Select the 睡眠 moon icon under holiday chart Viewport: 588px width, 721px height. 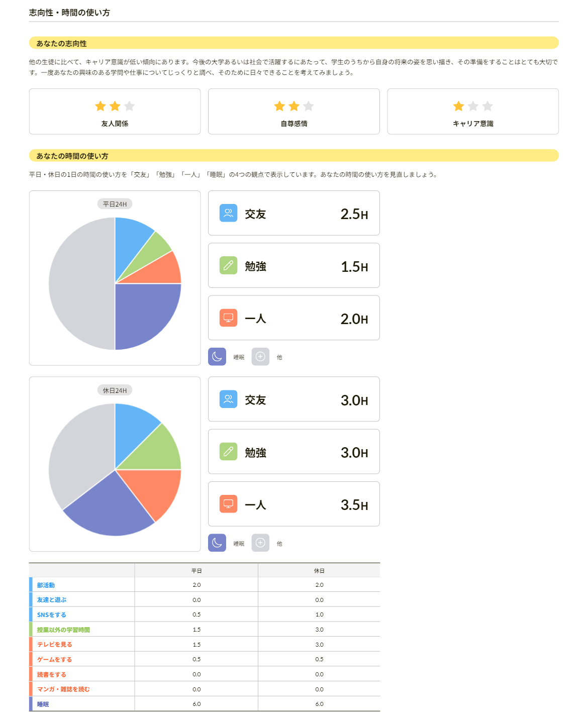point(217,543)
